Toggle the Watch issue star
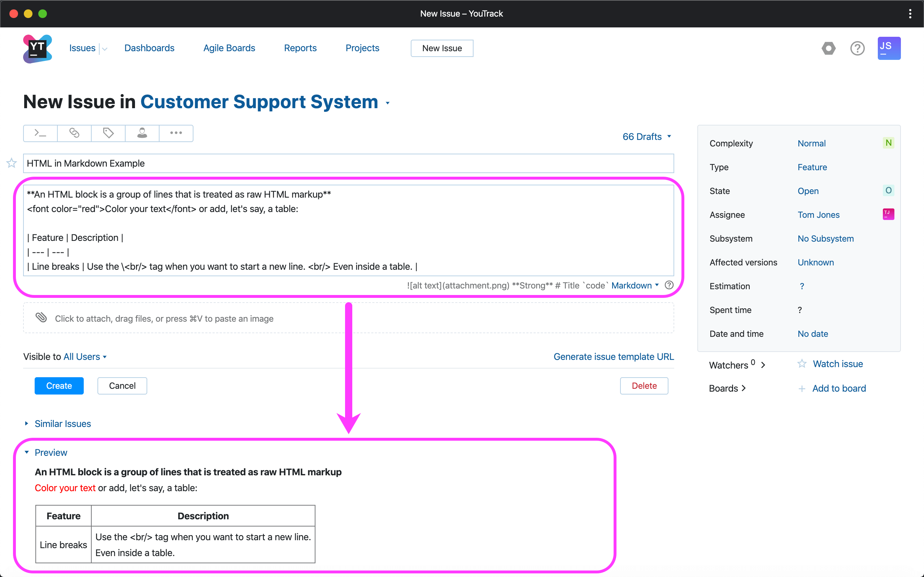 click(802, 364)
